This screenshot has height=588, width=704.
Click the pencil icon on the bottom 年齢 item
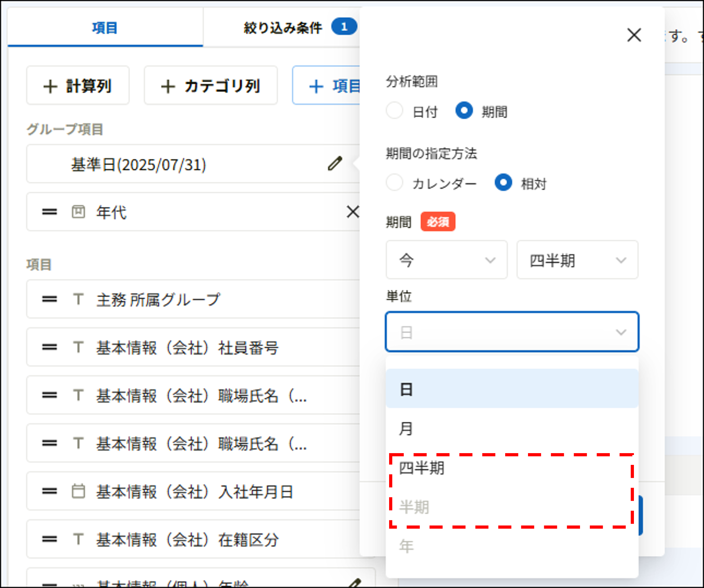point(355,583)
